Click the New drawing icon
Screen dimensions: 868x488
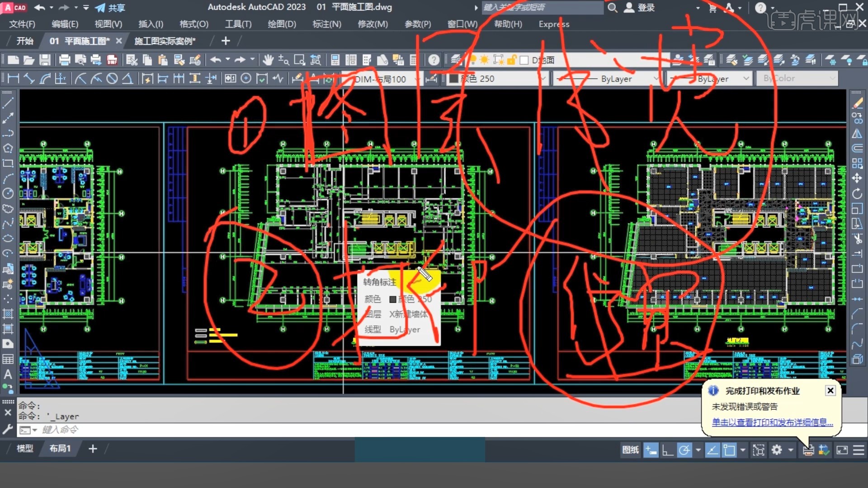(x=13, y=60)
